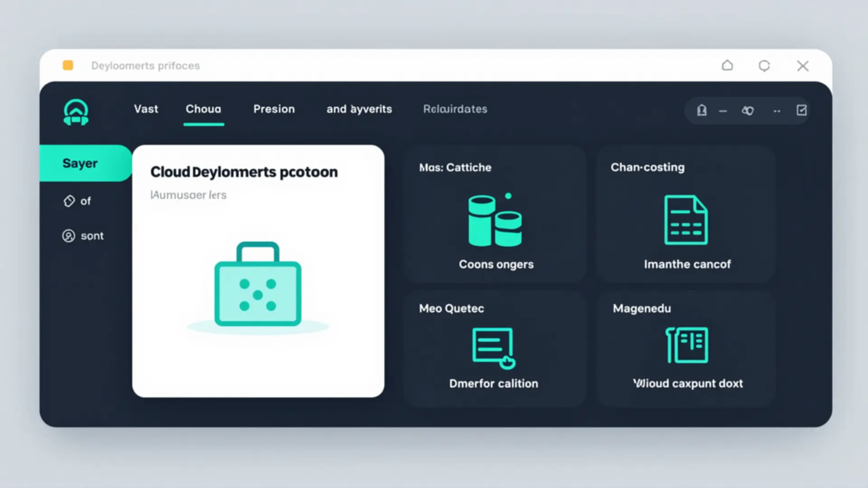The image size is (868, 488).
Task: Click the minimize-style dash toggle in toolbar
Action: point(722,111)
